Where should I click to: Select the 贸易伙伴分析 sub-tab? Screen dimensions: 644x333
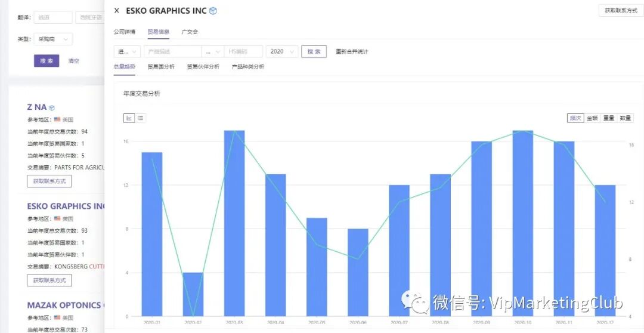point(203,66)
